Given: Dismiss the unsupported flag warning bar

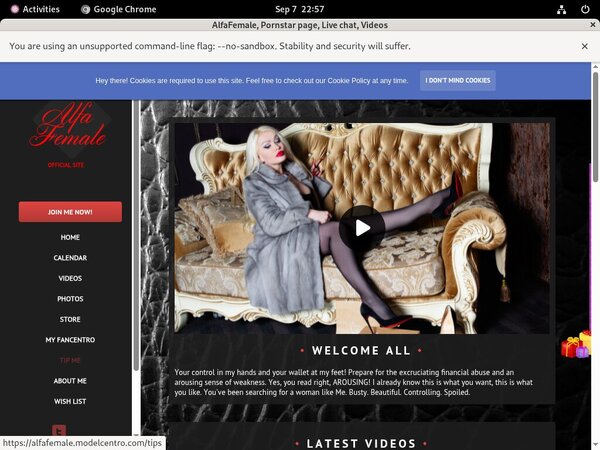Looking at the screenshot, I should pyautogui.click(x=584, y=46).
